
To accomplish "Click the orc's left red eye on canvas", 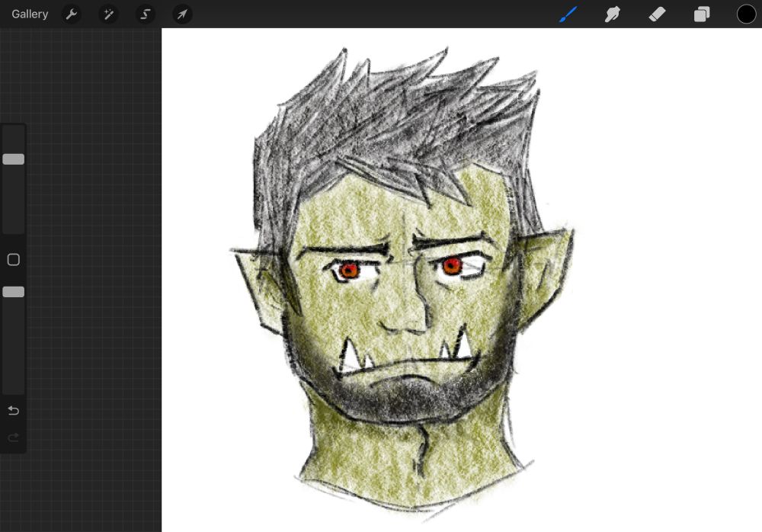I will 349,270.
